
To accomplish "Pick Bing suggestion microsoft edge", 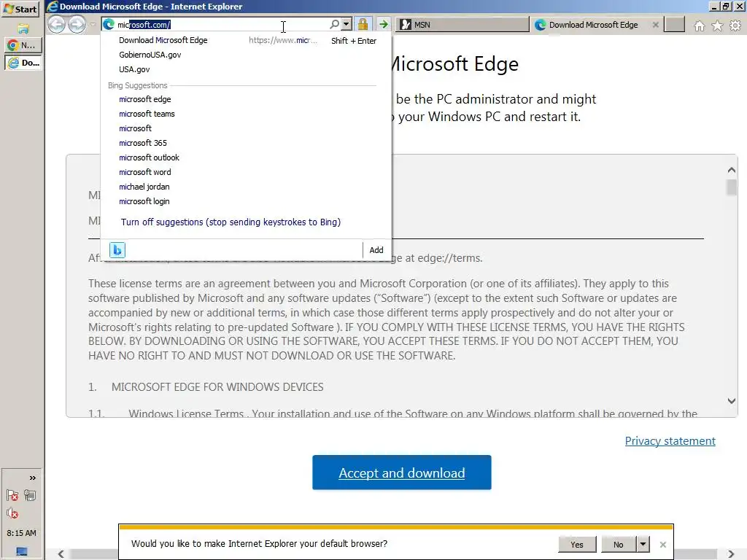I will tap(247, 99).
